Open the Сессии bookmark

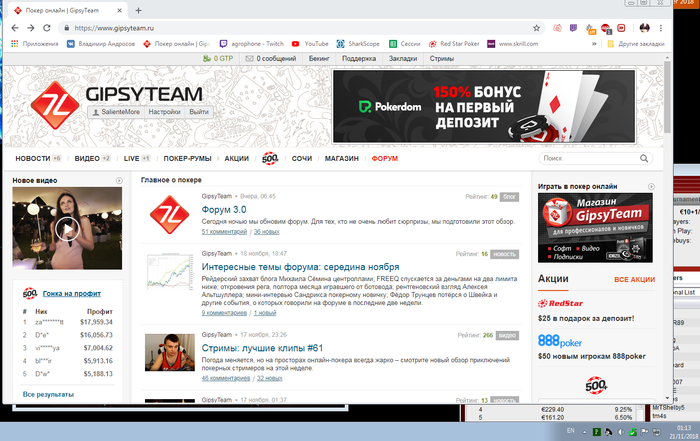[405, 44]
